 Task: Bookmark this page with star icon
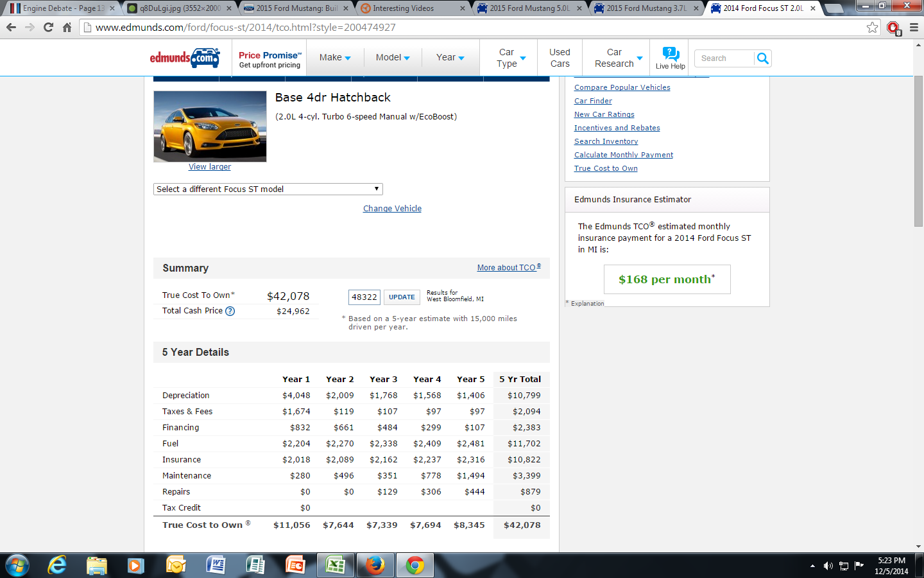872,27
